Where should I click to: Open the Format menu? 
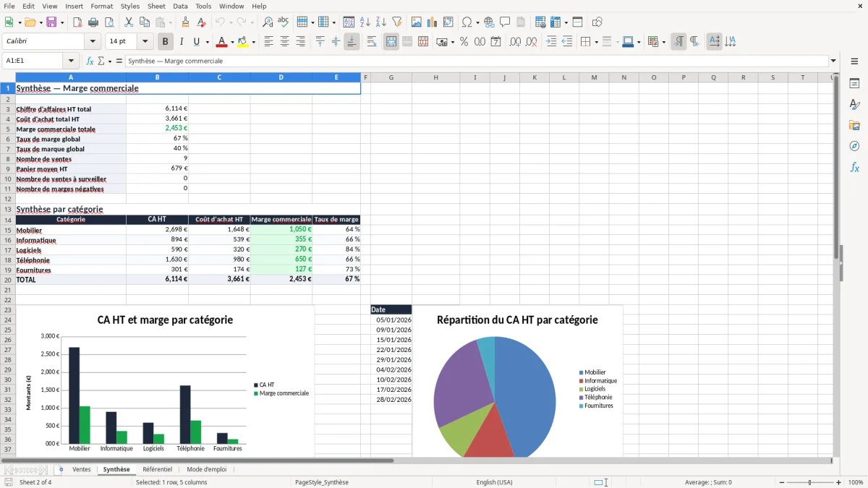click(x=101, y=6)
